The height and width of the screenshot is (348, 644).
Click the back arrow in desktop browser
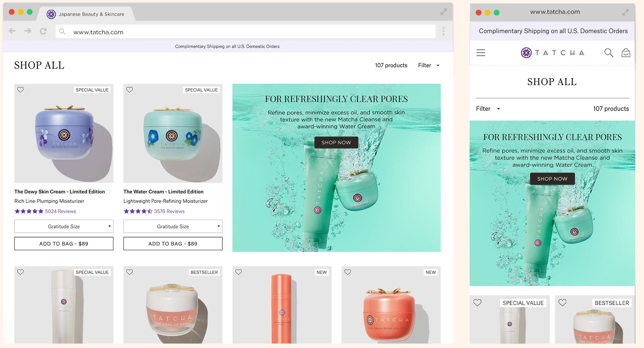coord(12,31)
